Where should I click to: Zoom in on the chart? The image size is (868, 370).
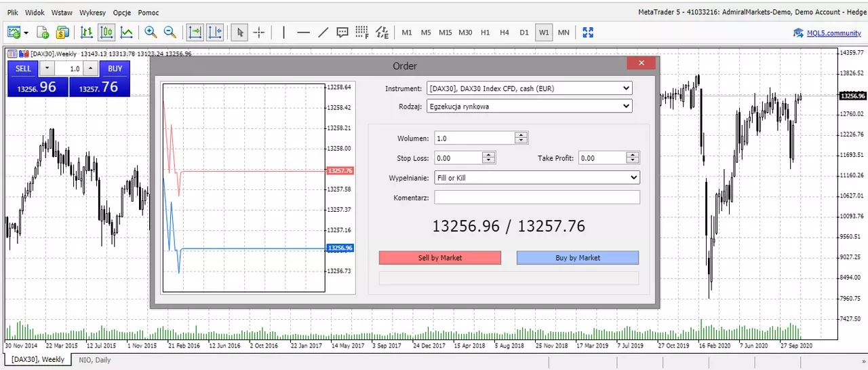coord(151,32)
